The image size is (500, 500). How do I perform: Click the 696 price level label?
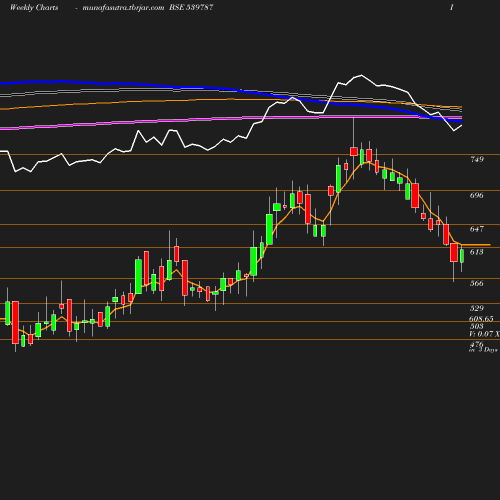coord(477,195)
